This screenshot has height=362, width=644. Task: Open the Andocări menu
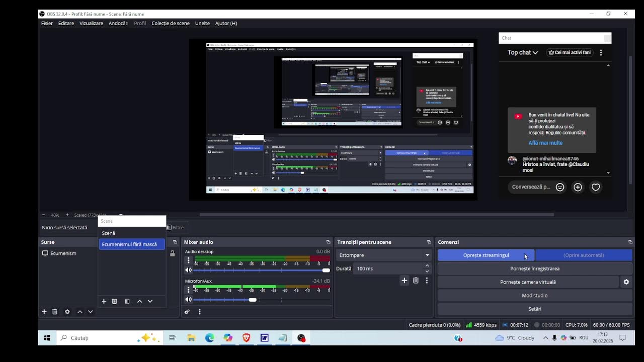coord(119,23)
